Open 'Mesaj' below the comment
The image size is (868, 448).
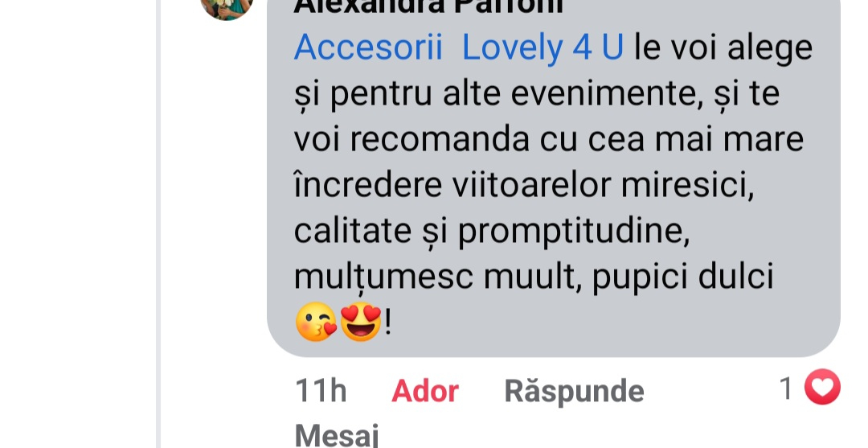tap(337, 435)
